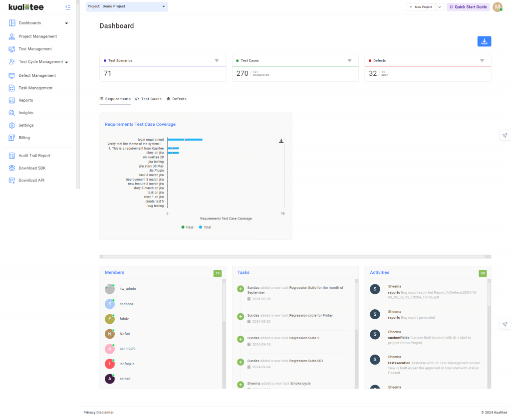The width and height of the screenshot is (511, 420).
Task: Toggle the Total legend series
Action: point(205,227)
